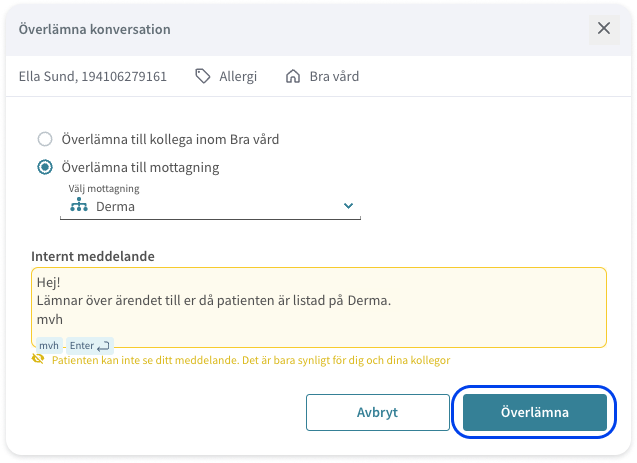
Task: Click the Överlämna button
Action: (x=535, y=412)
